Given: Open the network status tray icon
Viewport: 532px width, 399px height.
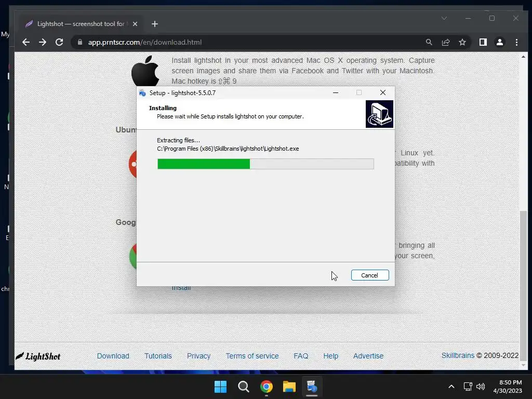Looking at the screenshot, I should (x=468, y=387).
